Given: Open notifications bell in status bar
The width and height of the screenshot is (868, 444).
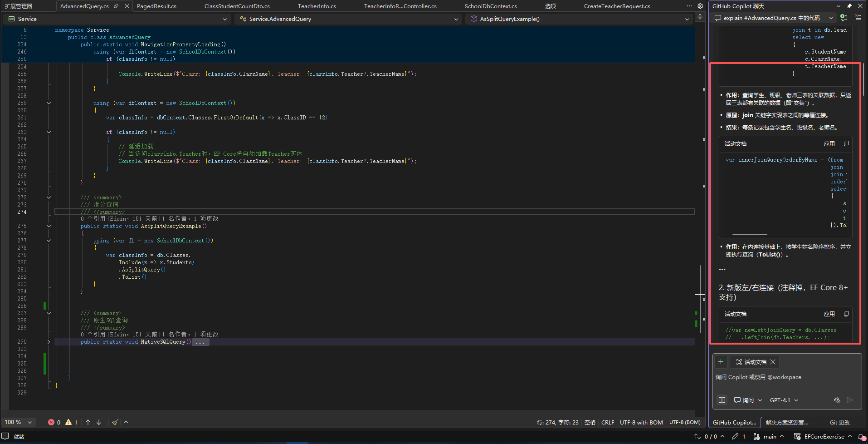Looking at the screenshot, I should click(x=861, y=437).
